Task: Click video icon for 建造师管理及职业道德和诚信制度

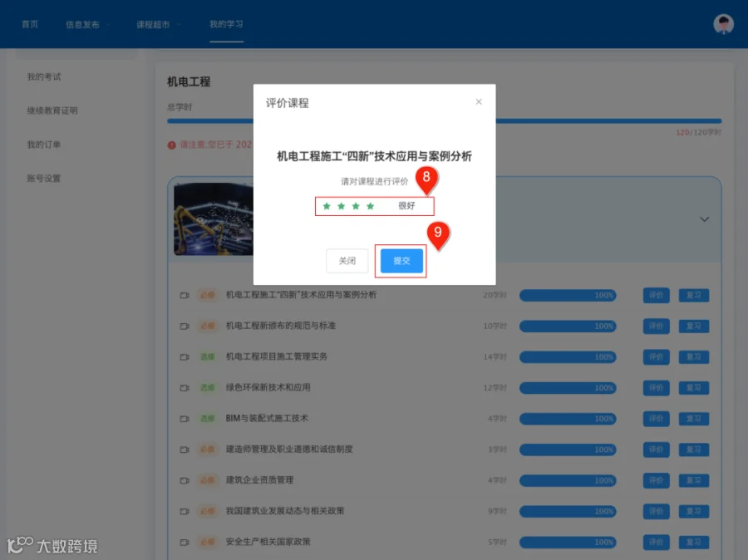Action: pyautogui.click(x=185, y=449)
